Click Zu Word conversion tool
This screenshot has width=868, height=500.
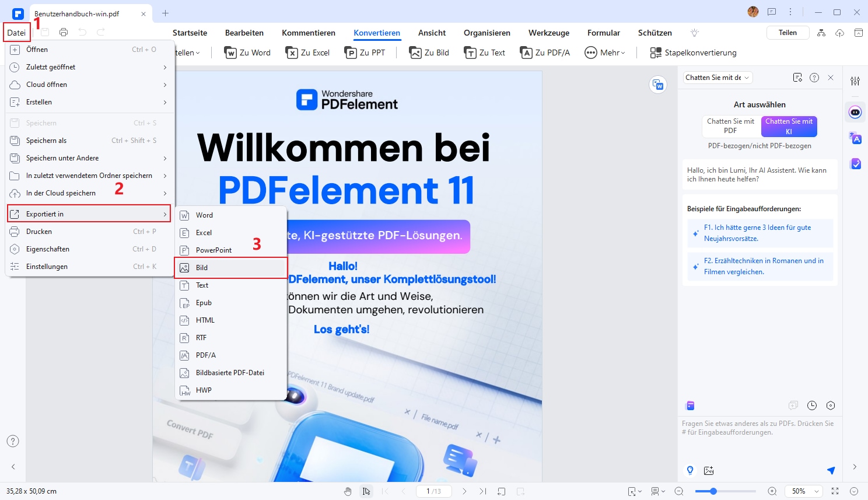[x=248, y=53]
